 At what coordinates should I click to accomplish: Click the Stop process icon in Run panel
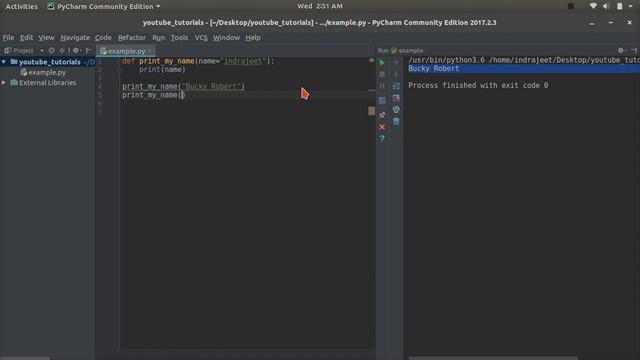click(x=382, y=74)
